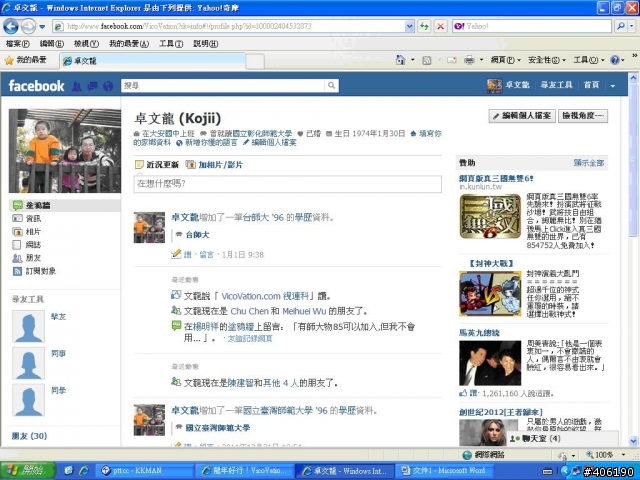The image size is (640, 480).
Task: Select the 卓文龍 browser tab
Action: point(153,61)
